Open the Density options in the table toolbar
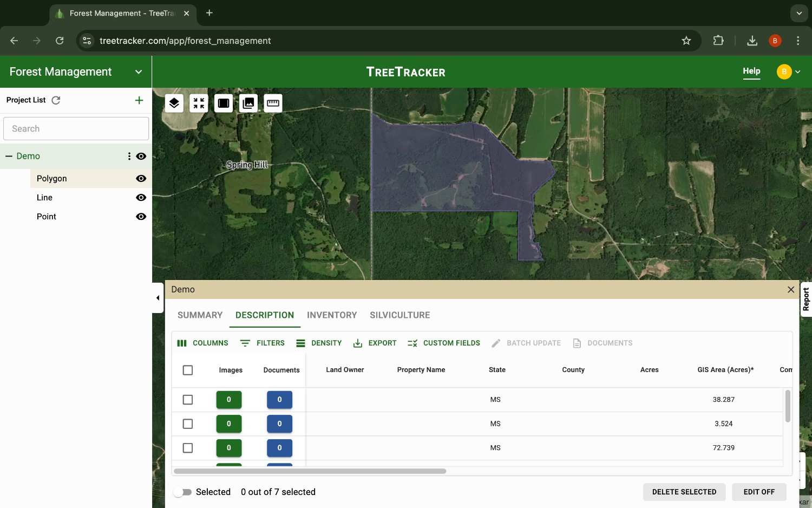 point(319,343)
